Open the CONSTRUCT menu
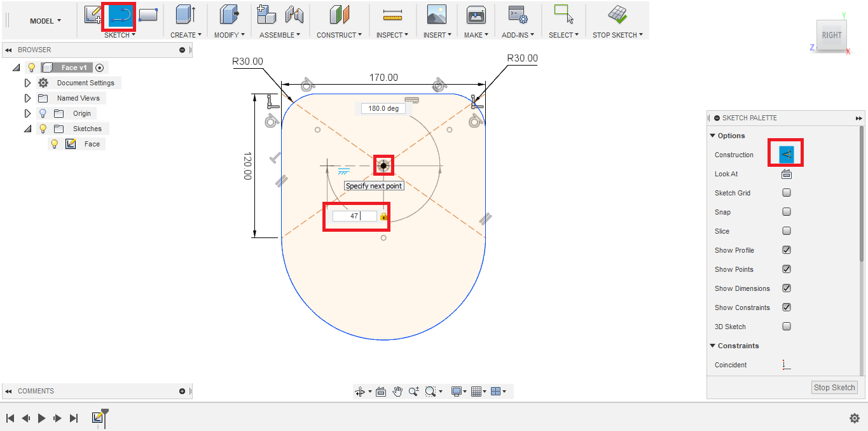868x431 pixels. click(340, 35)
